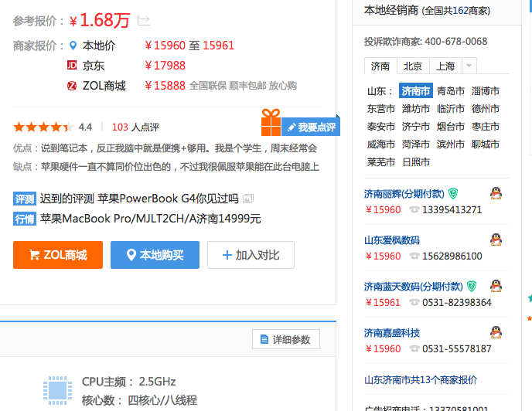Click the JD logo icon beside 京东

click(x=72, y=65)
